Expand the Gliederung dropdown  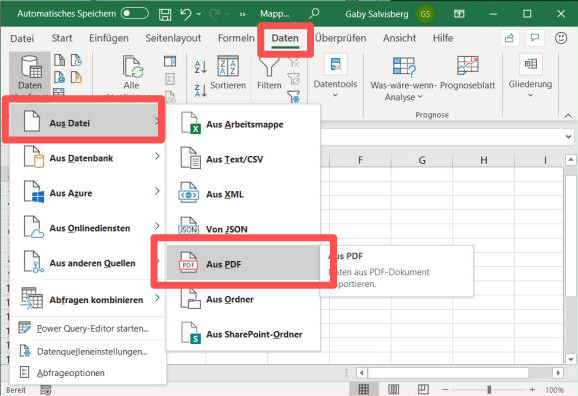(530, 76)
